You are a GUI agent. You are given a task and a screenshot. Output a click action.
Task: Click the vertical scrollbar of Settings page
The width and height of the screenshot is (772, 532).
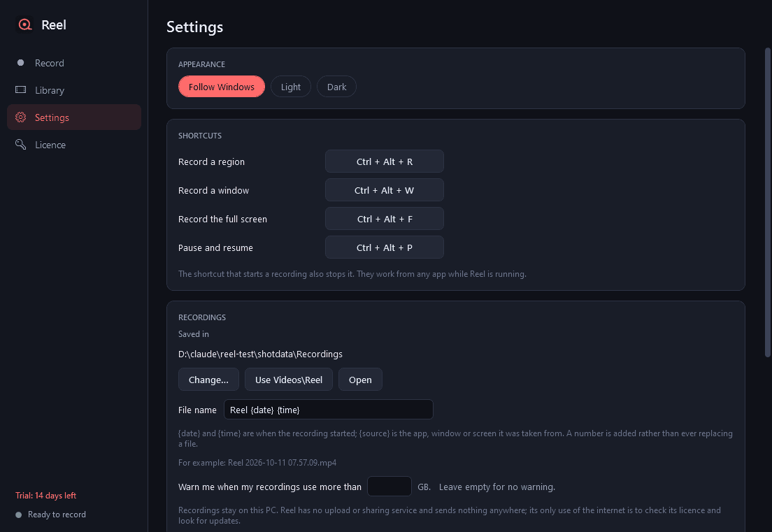767,202
